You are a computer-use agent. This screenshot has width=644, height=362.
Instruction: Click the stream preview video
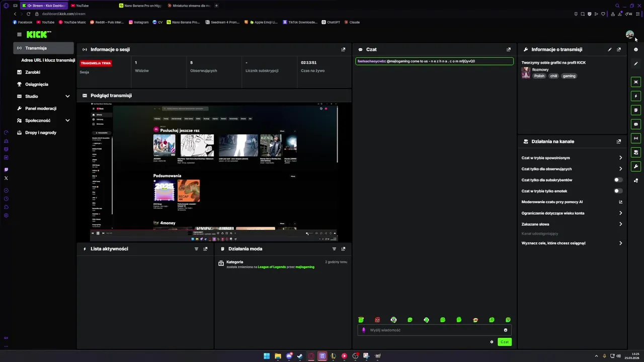[214, 172]
